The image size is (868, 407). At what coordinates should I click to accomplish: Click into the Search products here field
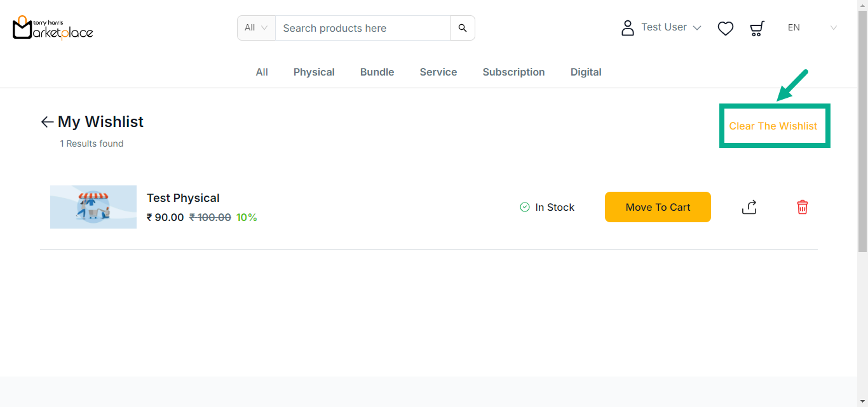[362, 28]
